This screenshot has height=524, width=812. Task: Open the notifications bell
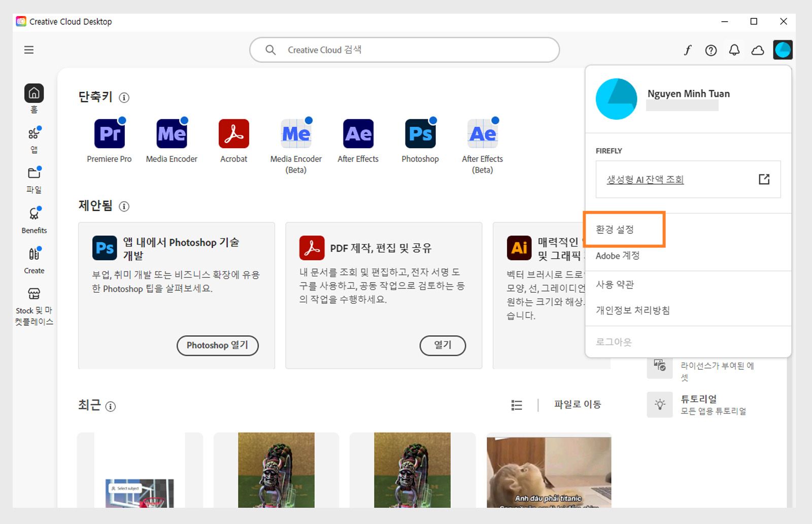click(x=734, y=50)
